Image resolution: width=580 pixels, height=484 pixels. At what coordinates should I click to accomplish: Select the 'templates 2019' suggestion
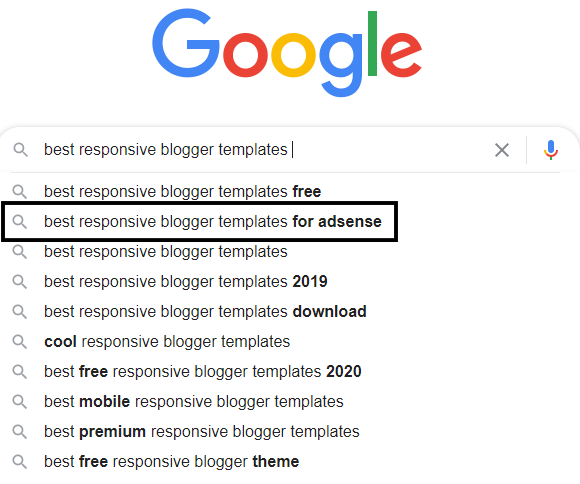[x=186, y=282]
